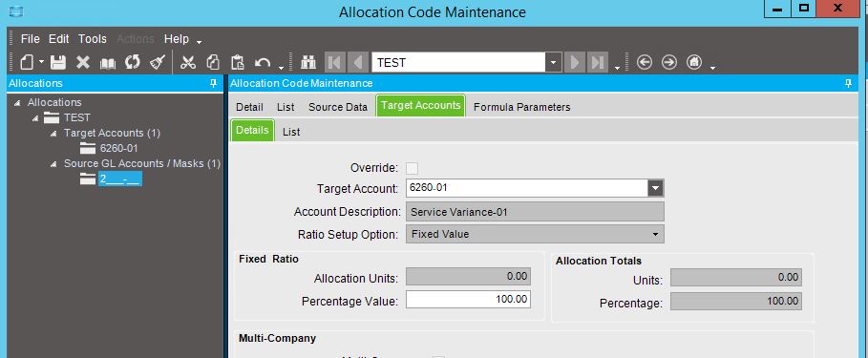
Task: Go to the last record
Action: tap(598, 62)
